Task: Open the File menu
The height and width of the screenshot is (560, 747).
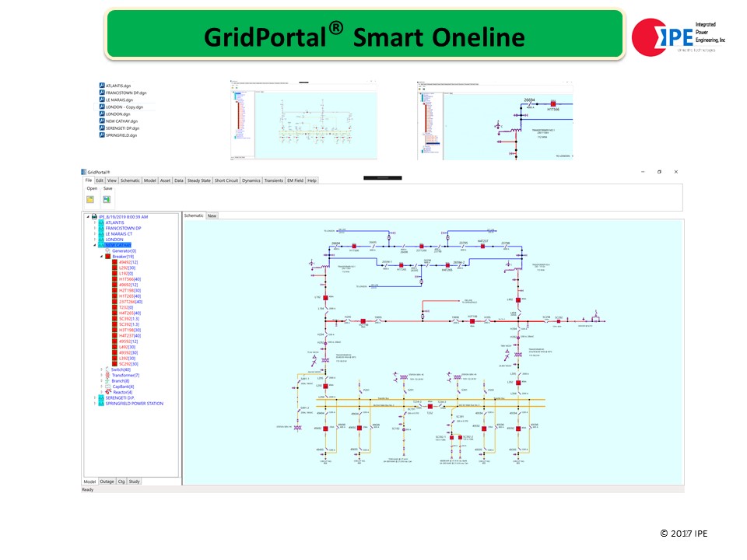Action: pyautogui.click(x=89, y=180)
